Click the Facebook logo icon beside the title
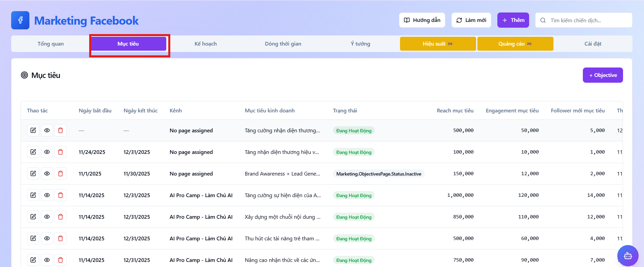 coord(20,20)
